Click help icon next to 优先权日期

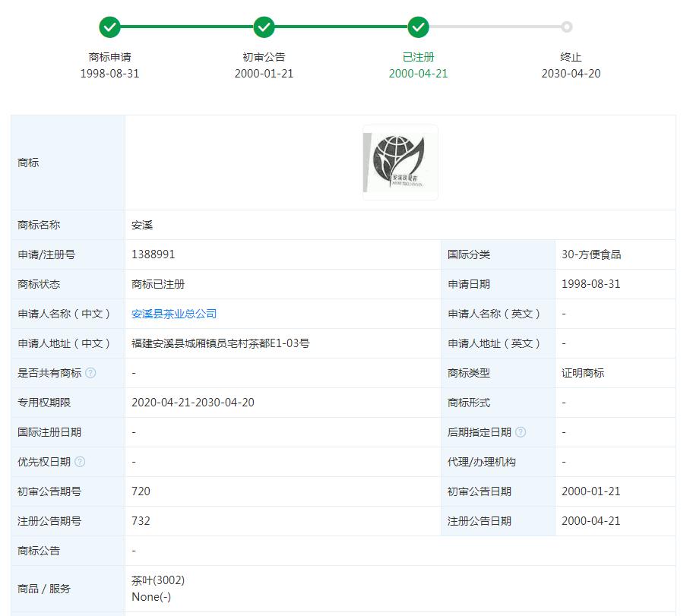click(80, 462)
